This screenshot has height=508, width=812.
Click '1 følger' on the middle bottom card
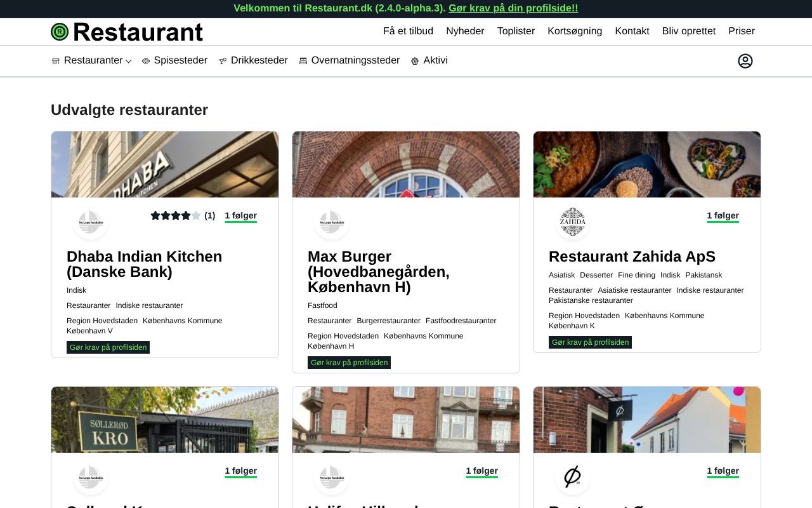click(481, 471)
